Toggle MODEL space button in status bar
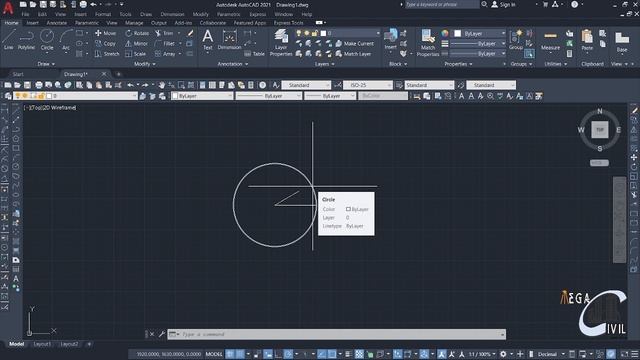 pos(214,354)
